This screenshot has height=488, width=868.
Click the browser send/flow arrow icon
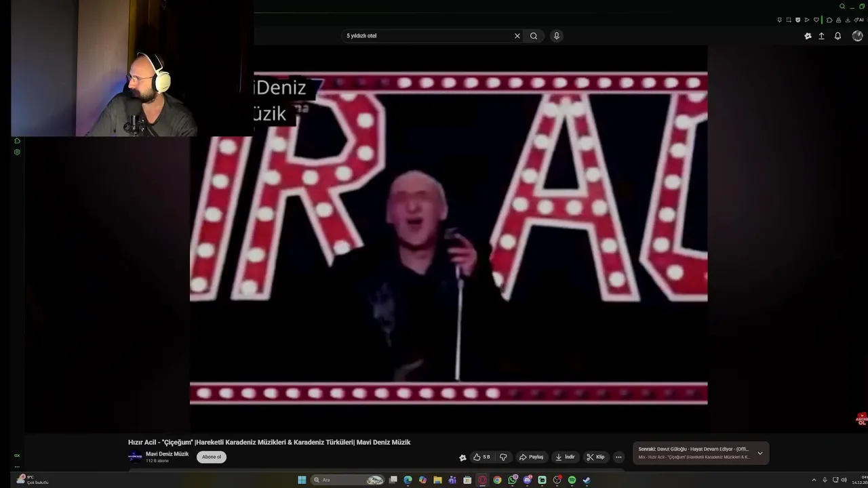(x=807, y=20)
